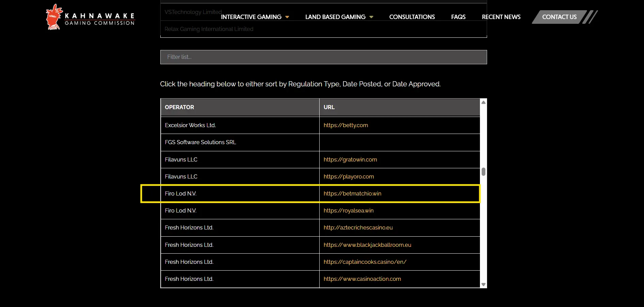Click the table's vertical scrollbar thumb

pos(483,172)
